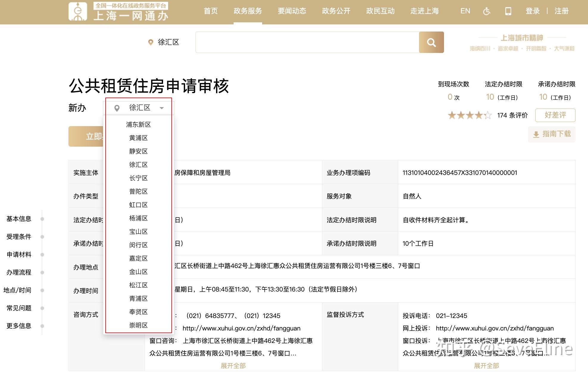Expand 展开全部 under 咨询方式
The width and height of the screenshot is (588, 373).
233,366
